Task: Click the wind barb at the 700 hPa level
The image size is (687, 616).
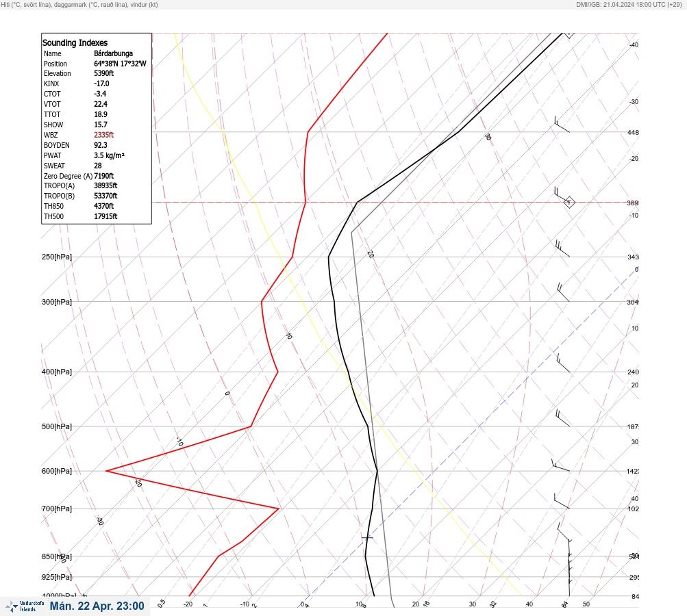Action: [x=562, y=501]
